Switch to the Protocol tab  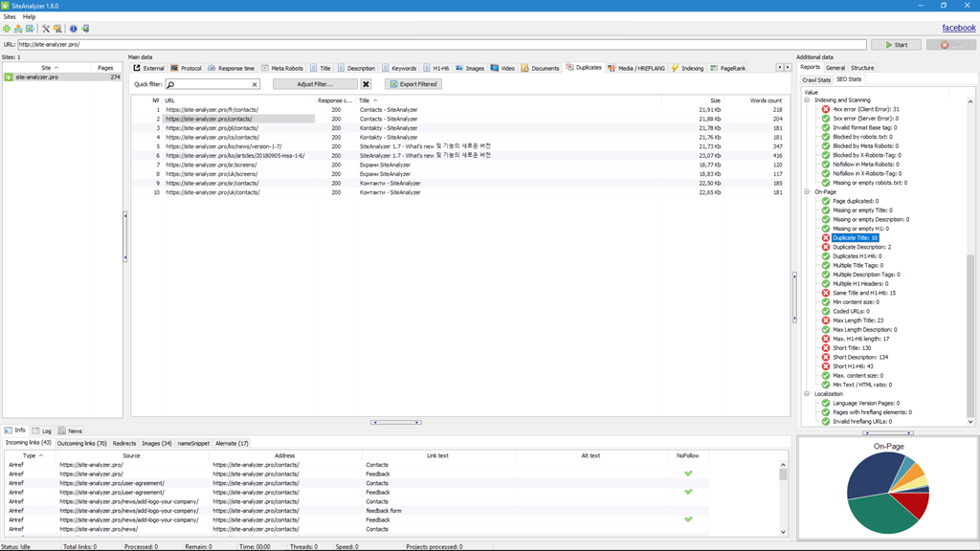(186, 68)
